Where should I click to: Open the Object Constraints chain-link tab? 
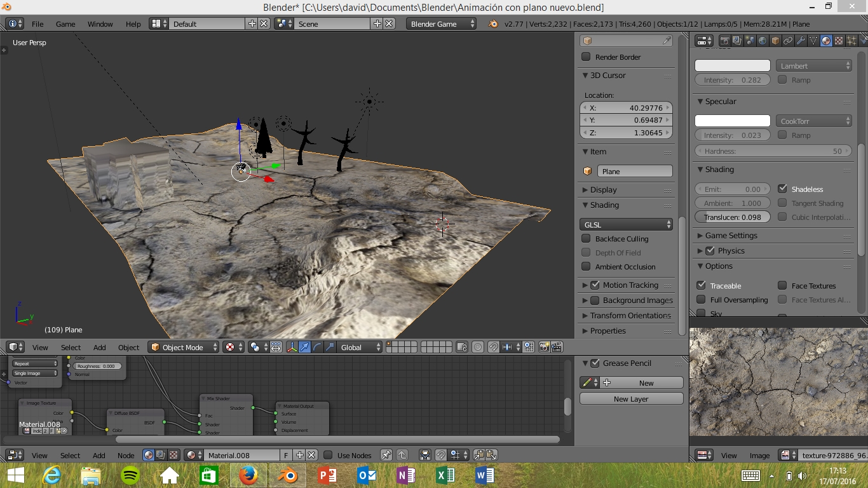tap(788, 41)
